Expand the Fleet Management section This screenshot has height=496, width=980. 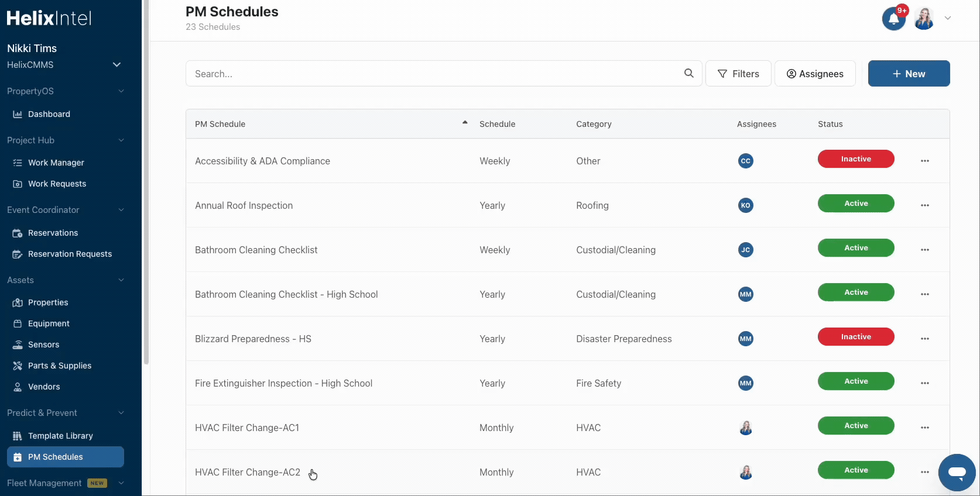(x=121, y=483)
